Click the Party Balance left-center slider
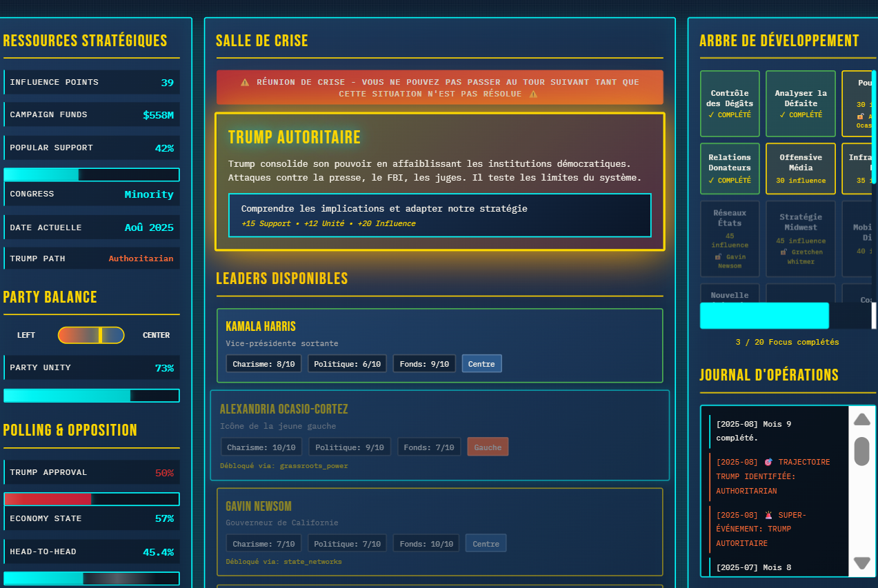This screenshot has width=878, height=588. click(91, 335)
